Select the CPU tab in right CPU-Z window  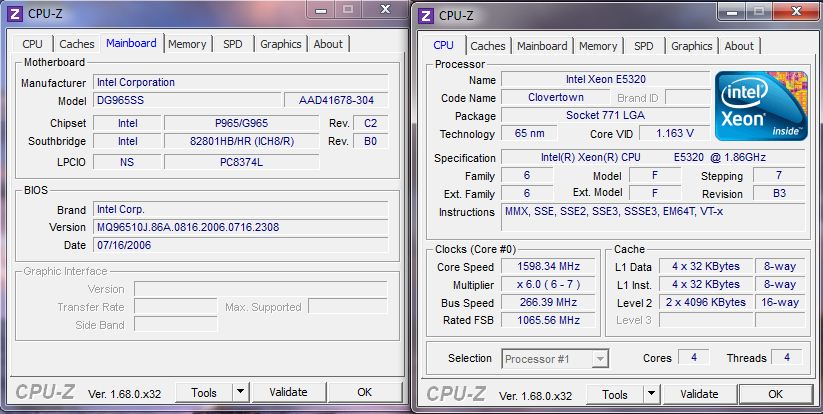click(444, 45)
